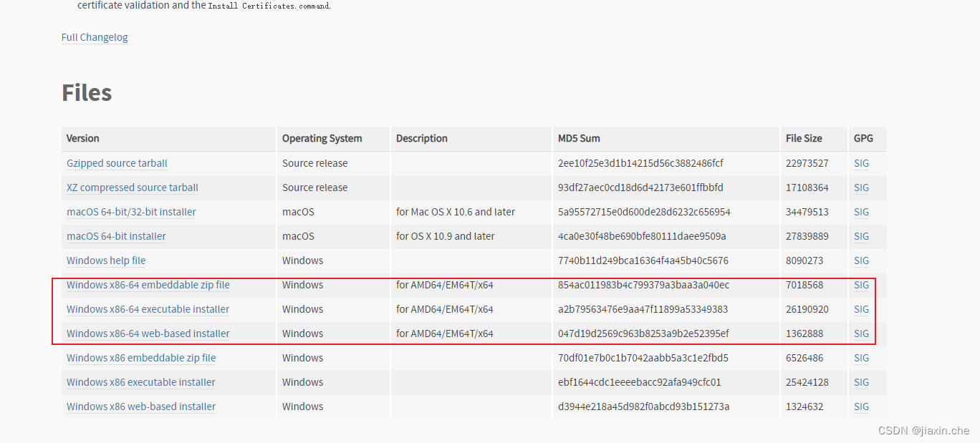Screen dimensions: 980x443
Task: Open the SIG link for XZ compressed tarball
Action: (860, 188)
